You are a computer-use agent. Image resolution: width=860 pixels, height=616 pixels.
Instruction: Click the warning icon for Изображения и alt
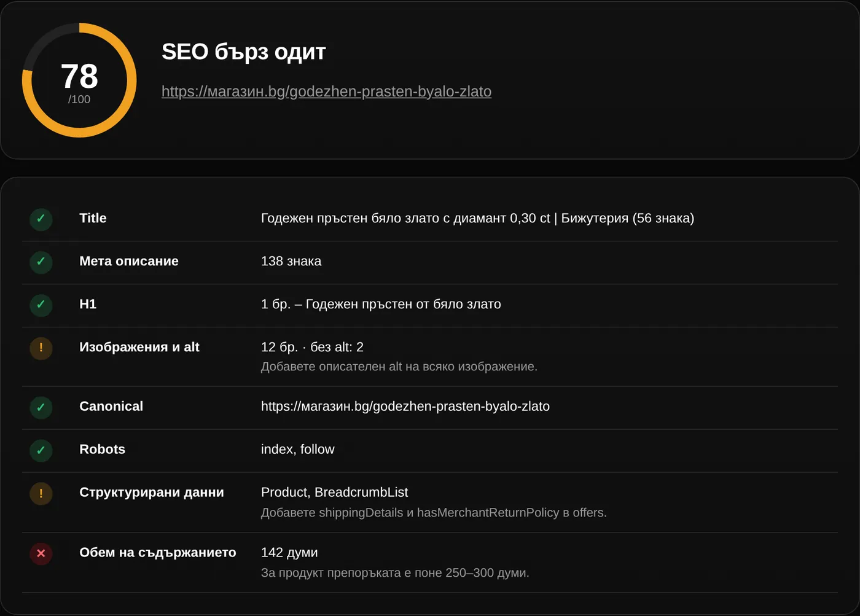(x=41, y=348)
